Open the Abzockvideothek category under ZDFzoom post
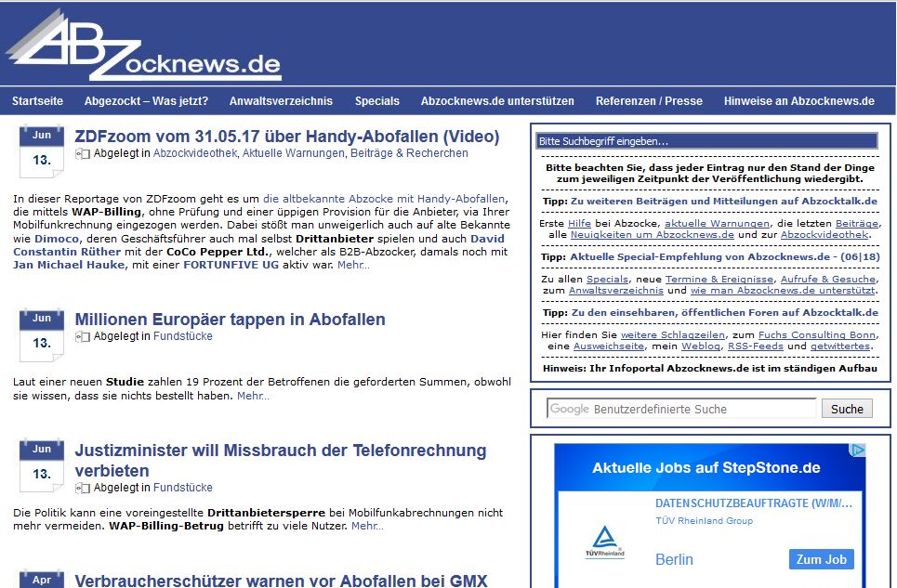The image size is (897, 588). pos(195,153)
